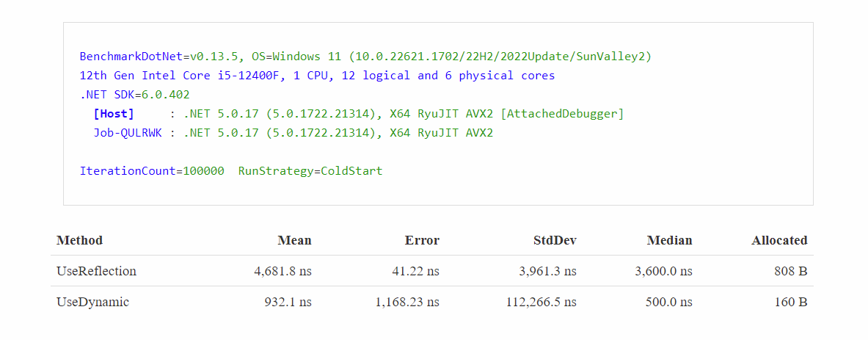Viewport: 868px width, 340px height.
Task: Select the UseDynamic method cell
Action: 92,302
